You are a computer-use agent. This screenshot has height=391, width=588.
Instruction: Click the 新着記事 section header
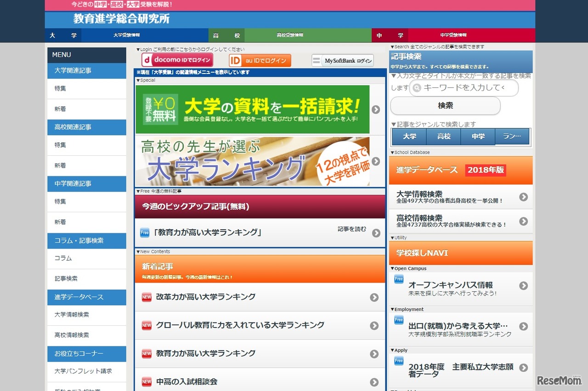pyautogui.click(x=260, y=269)
